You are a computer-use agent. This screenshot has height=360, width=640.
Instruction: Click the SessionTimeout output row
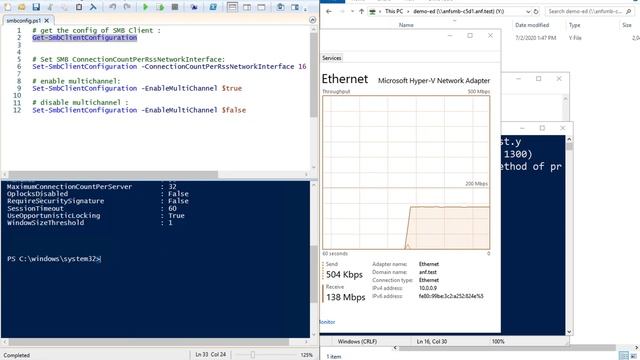pyautogui.click(x=92, y=209)
